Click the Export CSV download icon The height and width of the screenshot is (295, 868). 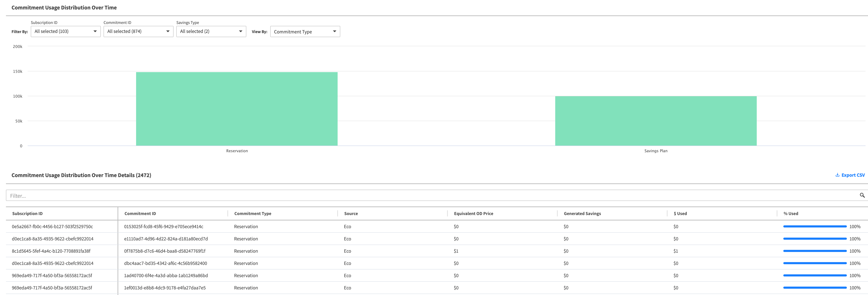tap(837, 175)
